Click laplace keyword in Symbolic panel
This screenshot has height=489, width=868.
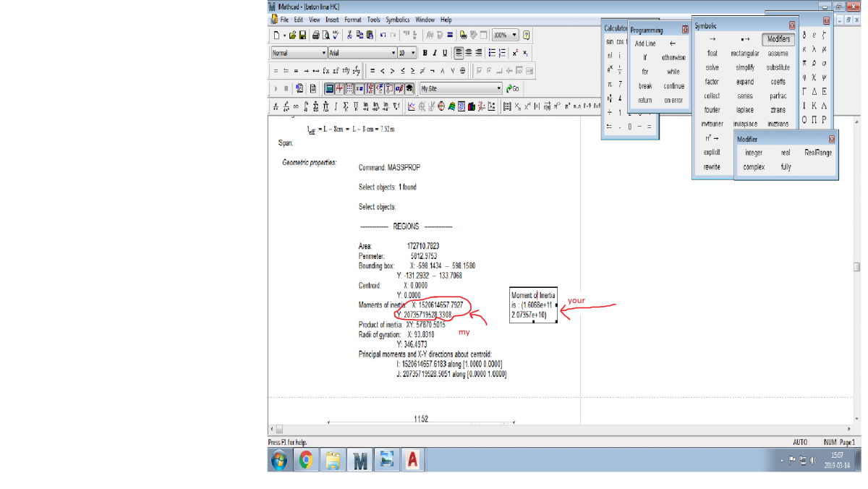pos(745,110)
